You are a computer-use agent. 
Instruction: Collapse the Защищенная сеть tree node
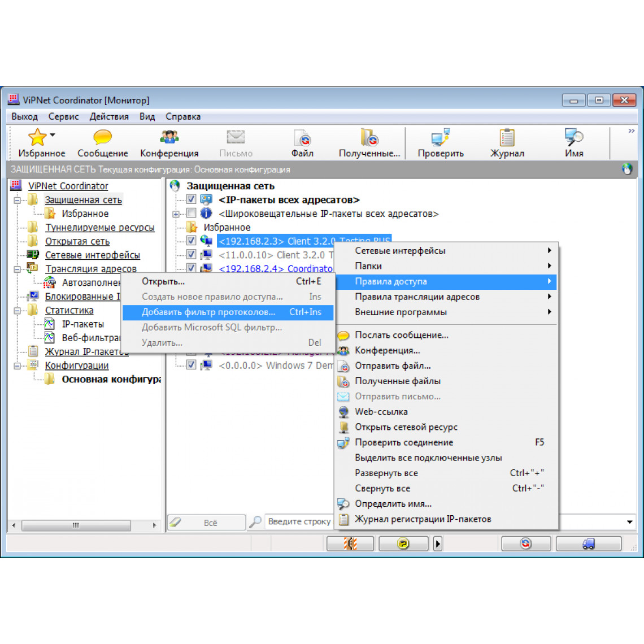[x=18, y=200]
